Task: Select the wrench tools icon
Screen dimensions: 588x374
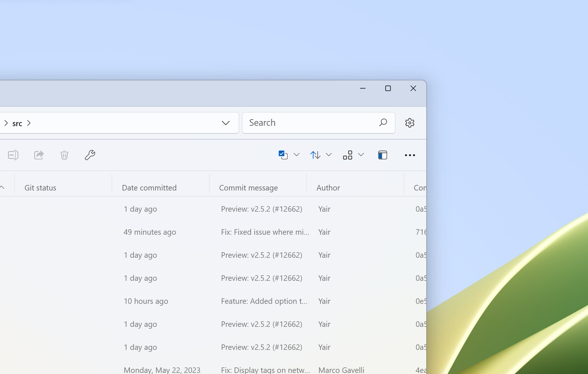Action: coord(90,155)
